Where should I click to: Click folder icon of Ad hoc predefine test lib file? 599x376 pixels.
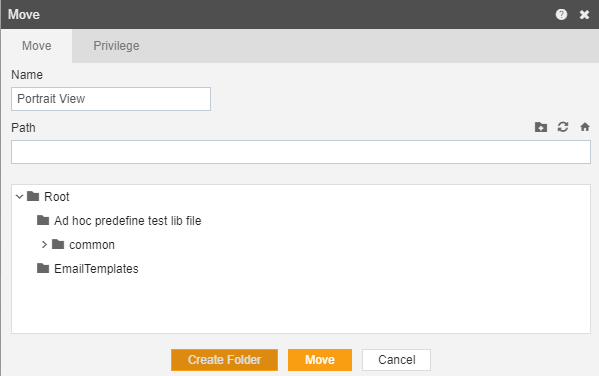43,220
